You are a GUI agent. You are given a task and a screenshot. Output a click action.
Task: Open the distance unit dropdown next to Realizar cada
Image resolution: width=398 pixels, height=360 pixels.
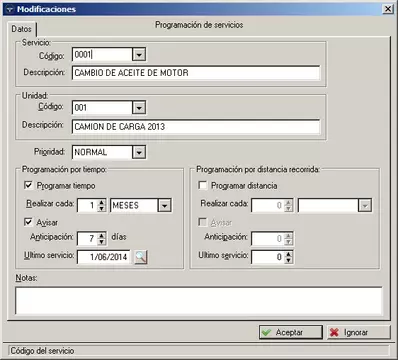[x=365, y=206]
